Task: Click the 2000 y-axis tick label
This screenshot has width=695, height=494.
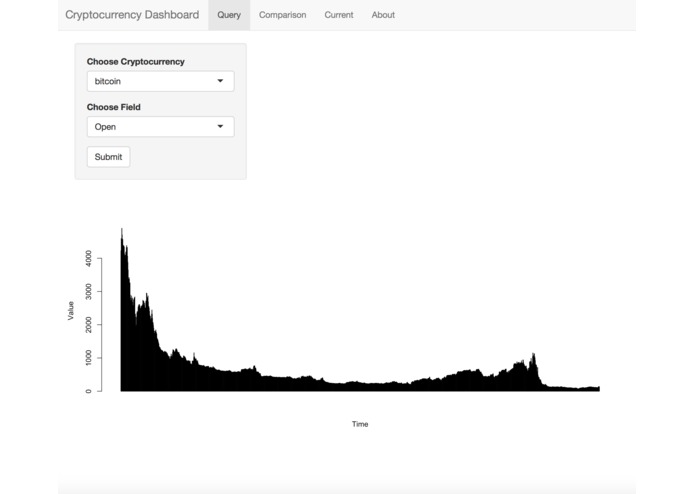Action: pos(88,325)
